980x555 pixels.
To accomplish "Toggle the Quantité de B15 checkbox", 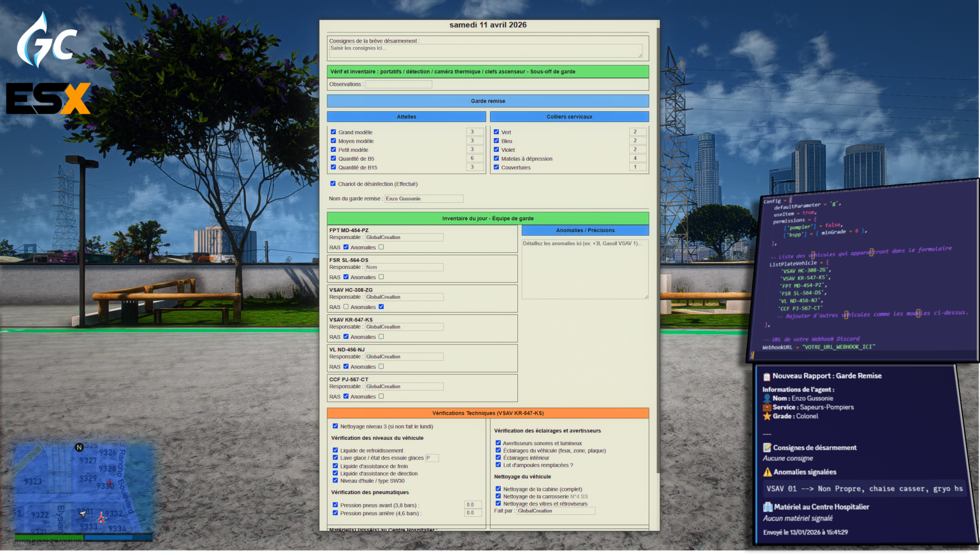I will (x=333, y=167).
